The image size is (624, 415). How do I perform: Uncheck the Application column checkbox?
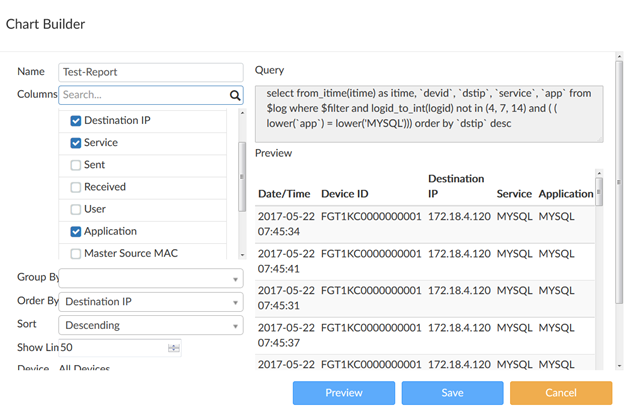point(76,231)
